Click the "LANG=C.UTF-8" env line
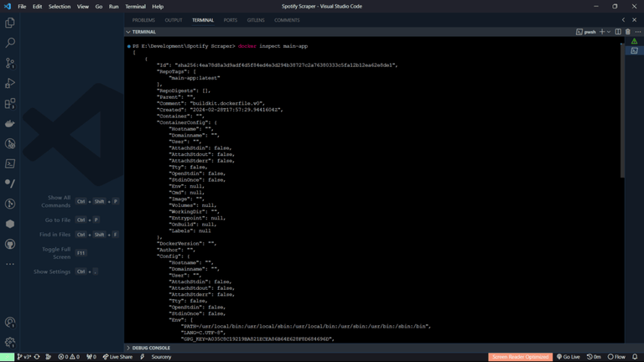The height and width of the screenshot is (362, 644). coord(203,333)
